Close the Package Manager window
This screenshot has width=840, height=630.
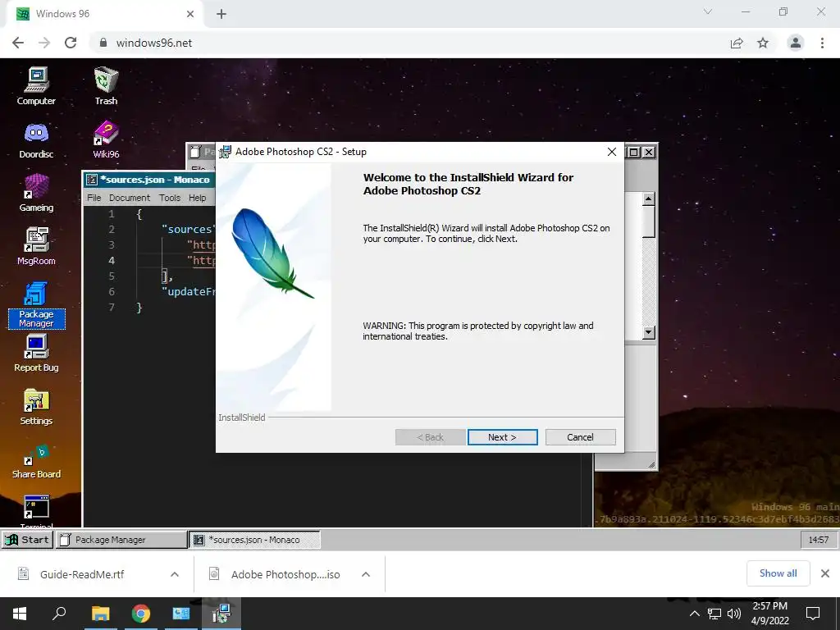[x=649, y=152]
